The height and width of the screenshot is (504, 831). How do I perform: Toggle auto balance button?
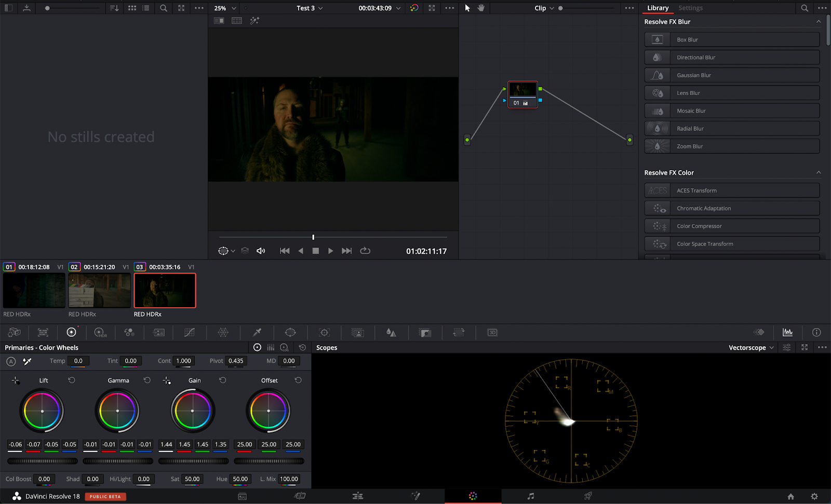click(11, 361)
